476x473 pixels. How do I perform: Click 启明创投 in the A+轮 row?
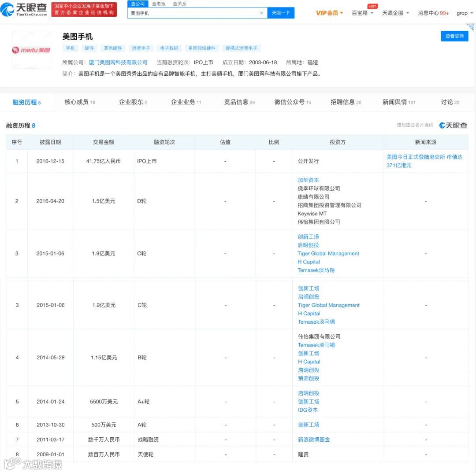tap(309, 393)
